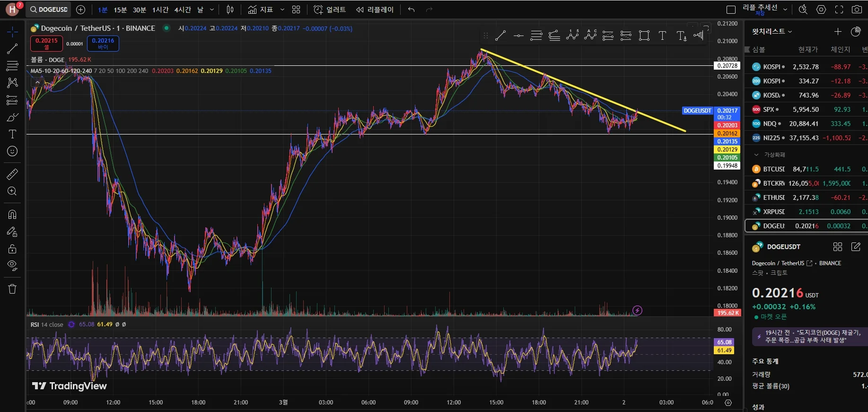868x412 pixels.
Task: Select the ruler measure tool in left sidebar
Action: [x=12, y=174]
